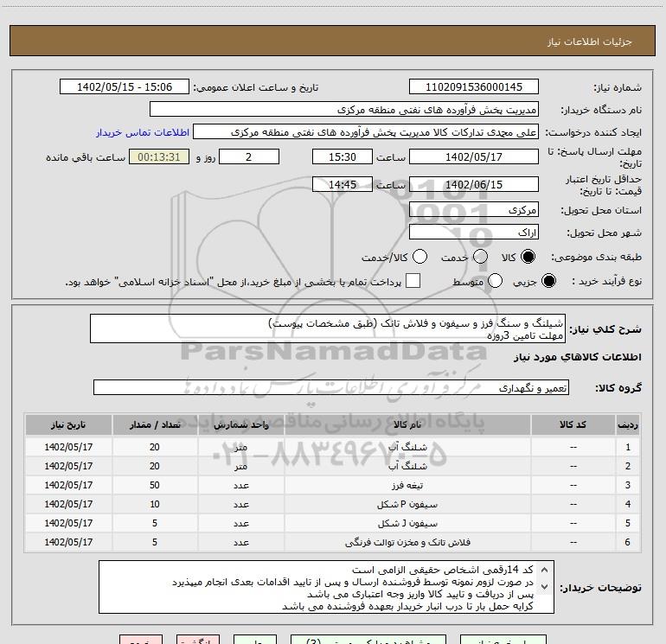Click the announcement date field 1402/05/15 - 15:06
666x644 pixels.
pos(125,87)
